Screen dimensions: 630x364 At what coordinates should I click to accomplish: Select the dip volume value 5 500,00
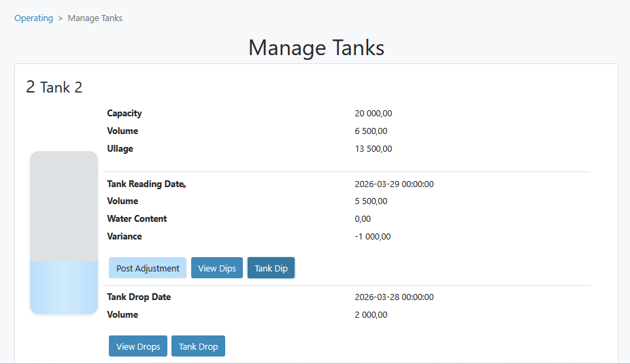(x=371, y=201)
